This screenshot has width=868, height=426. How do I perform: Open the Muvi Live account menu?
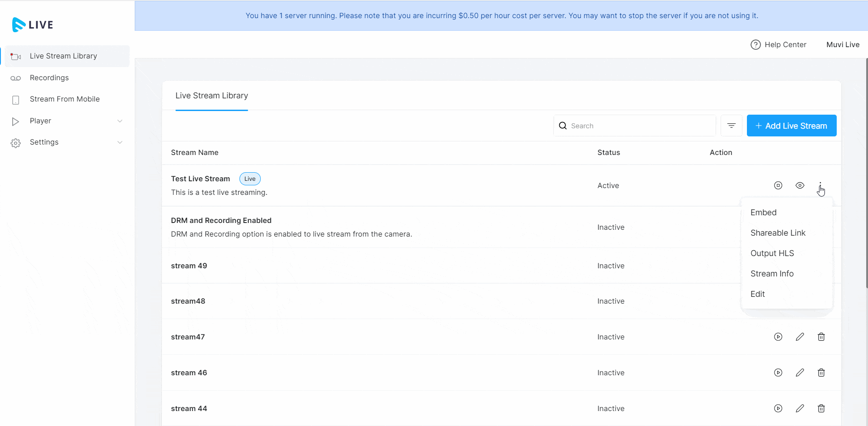point(843,44)
